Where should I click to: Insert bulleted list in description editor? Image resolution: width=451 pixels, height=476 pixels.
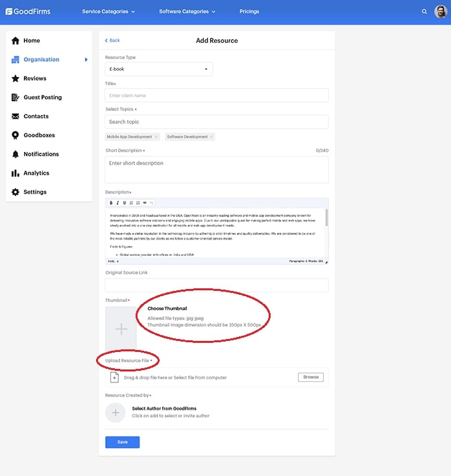click(x=138, y=203)
